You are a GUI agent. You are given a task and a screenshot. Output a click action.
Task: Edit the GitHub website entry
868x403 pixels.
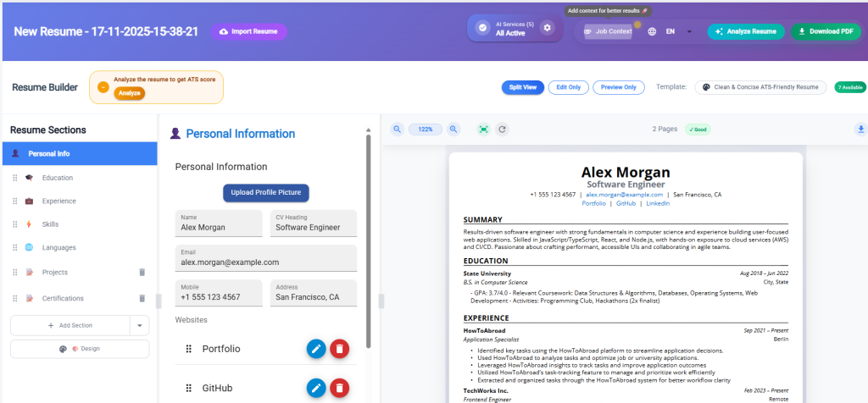pyautogui.click(x=317, y=388)
